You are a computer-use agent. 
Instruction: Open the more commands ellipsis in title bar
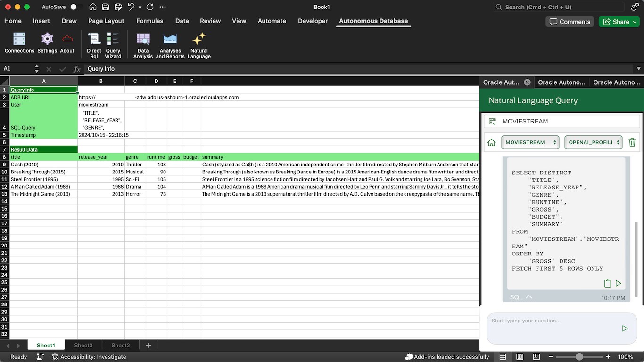pos(163,7)
